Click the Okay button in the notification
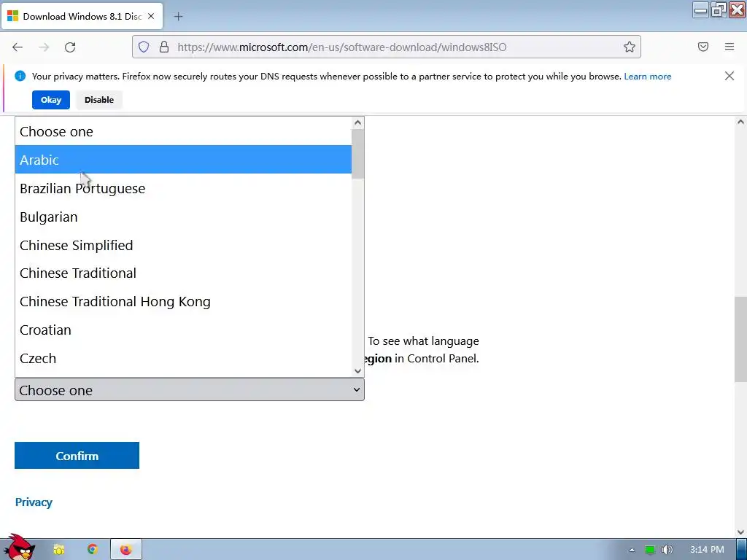The height and width of the screenshot is (560, 747). (x=51, y=100)
